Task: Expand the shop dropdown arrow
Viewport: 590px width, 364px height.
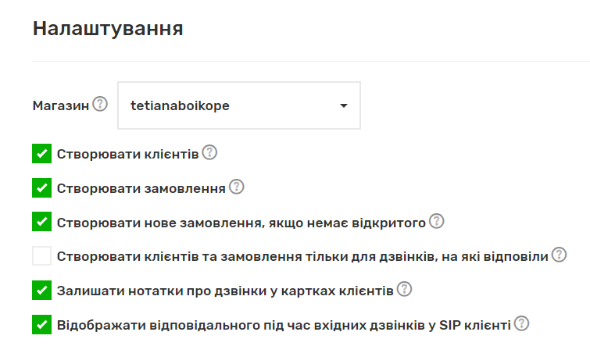Action: tap(343, 105)
